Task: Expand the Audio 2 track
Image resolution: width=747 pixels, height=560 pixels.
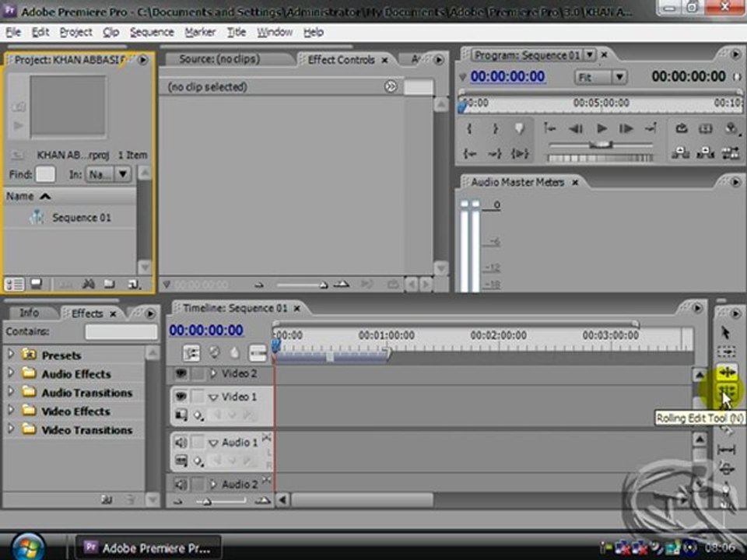Action: tap(213, 485)
